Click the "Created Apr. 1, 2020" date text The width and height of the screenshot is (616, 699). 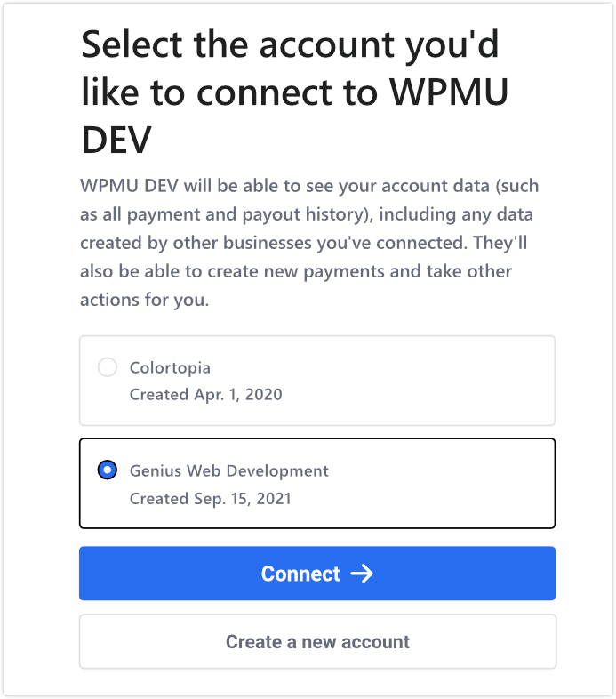(205, 394)
